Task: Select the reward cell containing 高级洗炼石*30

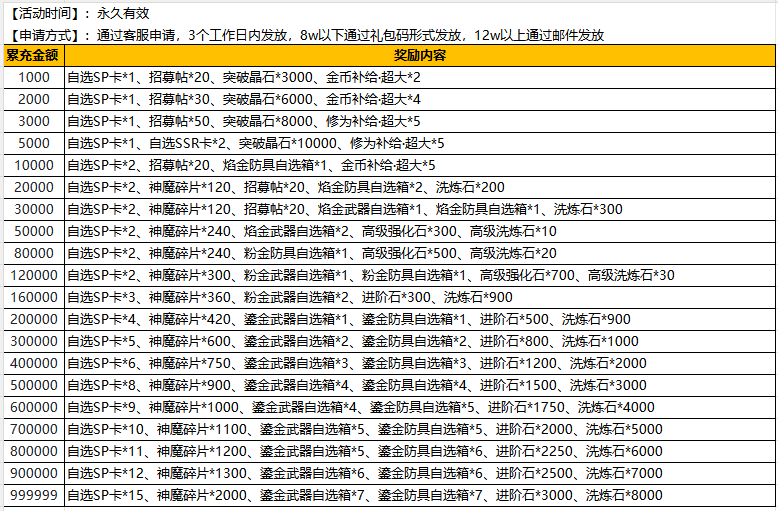Action: point(419,275)
